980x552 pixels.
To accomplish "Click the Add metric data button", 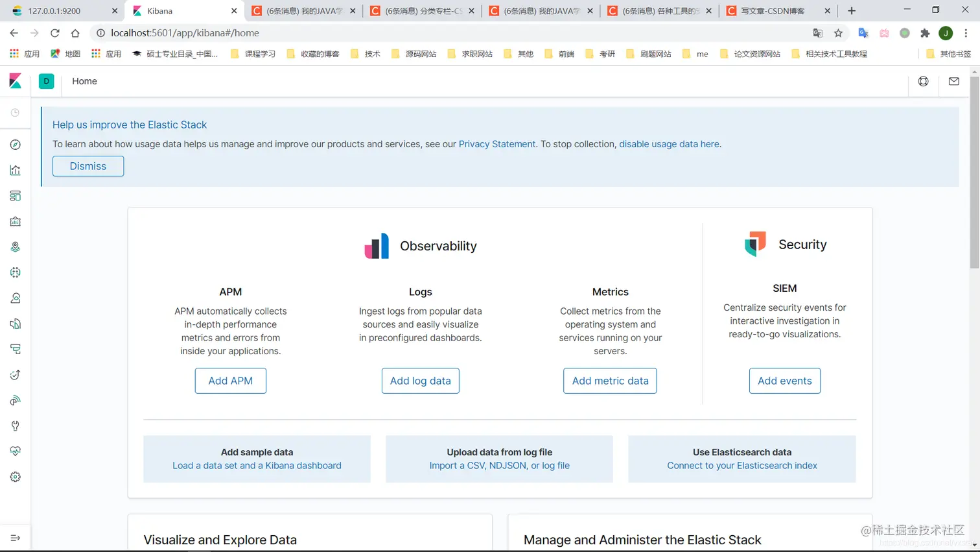I will tap(610, 381).
